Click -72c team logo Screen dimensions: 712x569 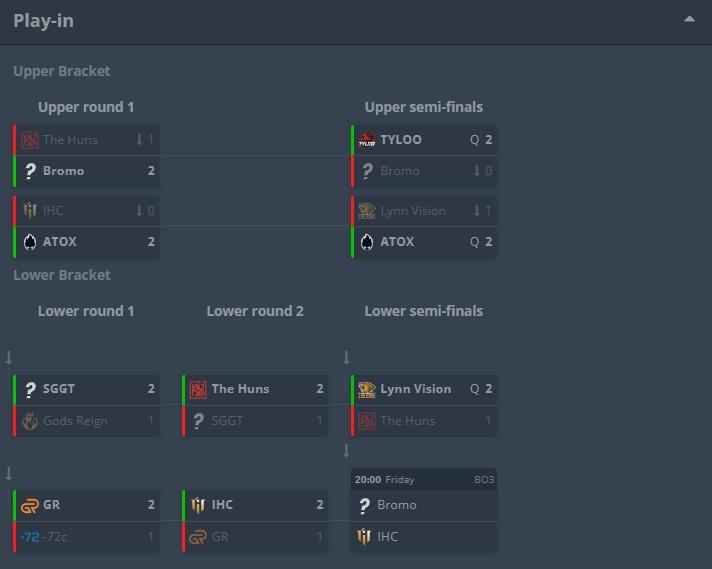[x=29, y=537]
